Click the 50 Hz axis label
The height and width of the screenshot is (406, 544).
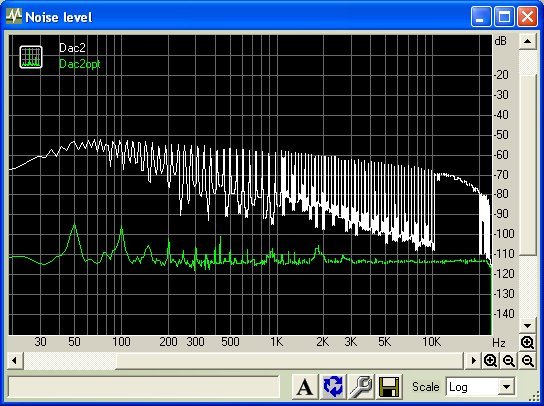74,342
